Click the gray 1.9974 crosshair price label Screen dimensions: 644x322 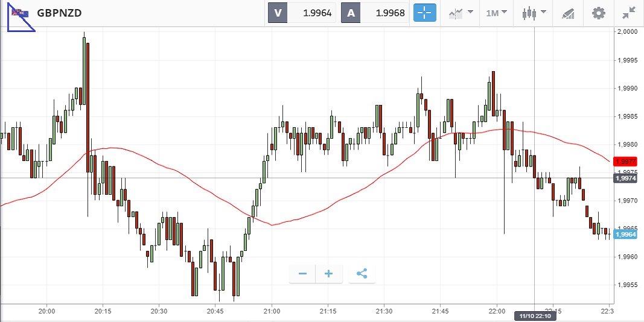[625, 178]
